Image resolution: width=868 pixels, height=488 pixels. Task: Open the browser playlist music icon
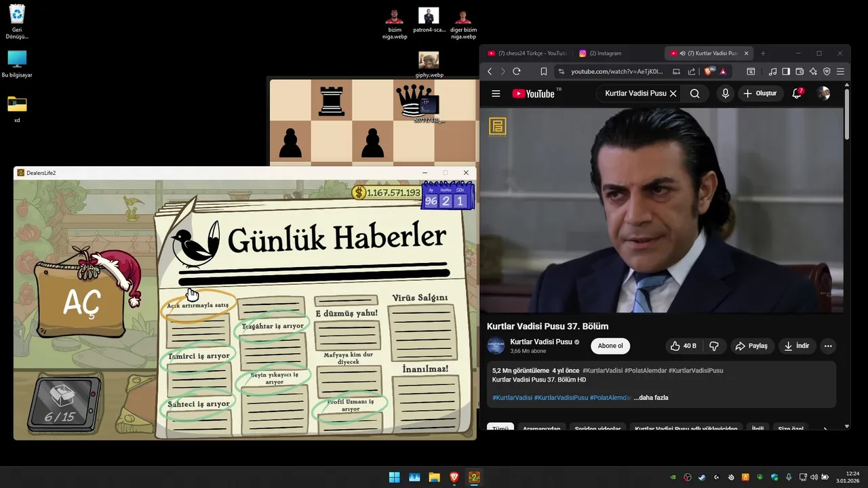point(772,72)
